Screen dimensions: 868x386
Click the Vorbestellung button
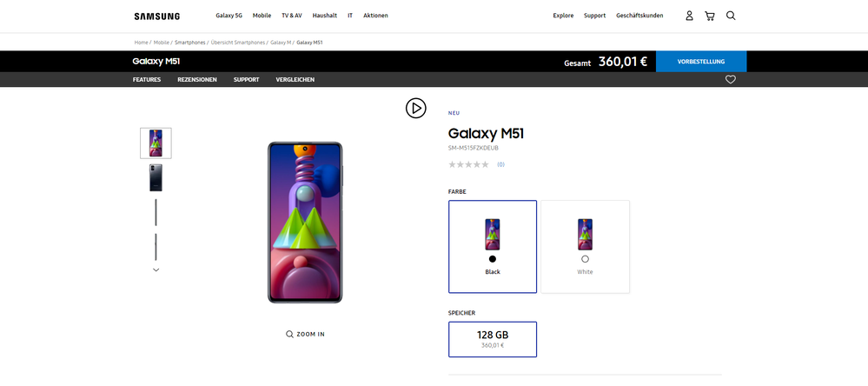[701, 62]
